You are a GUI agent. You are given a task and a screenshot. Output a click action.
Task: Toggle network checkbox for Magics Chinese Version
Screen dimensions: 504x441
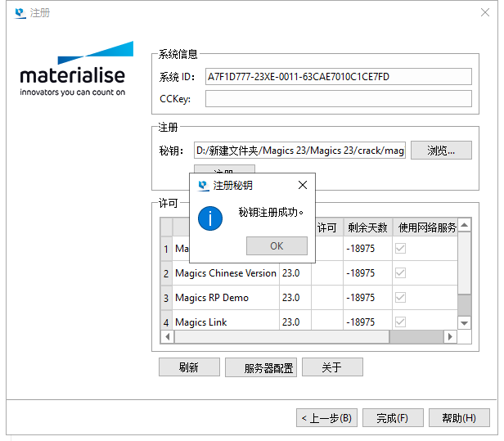400,273
